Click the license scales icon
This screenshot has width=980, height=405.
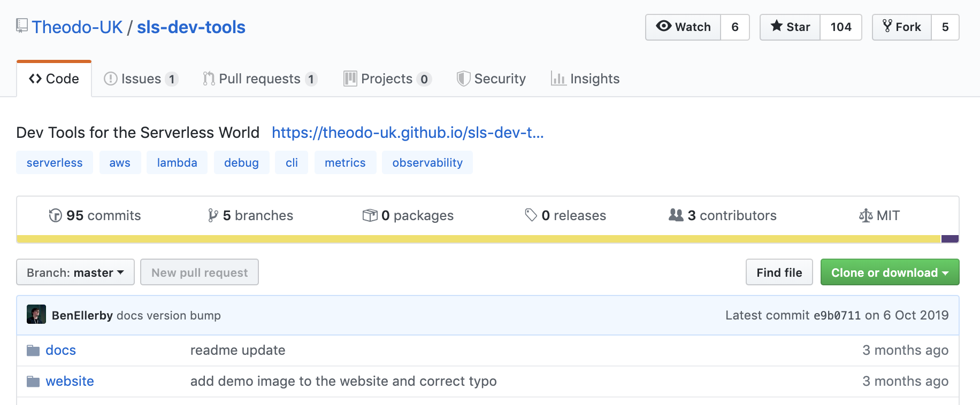coord(866,215)
